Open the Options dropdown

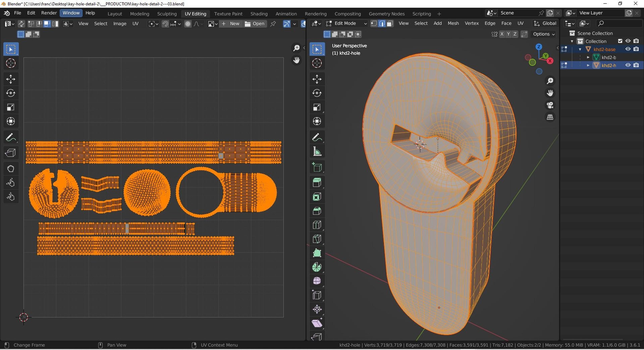tap(544, 34)
